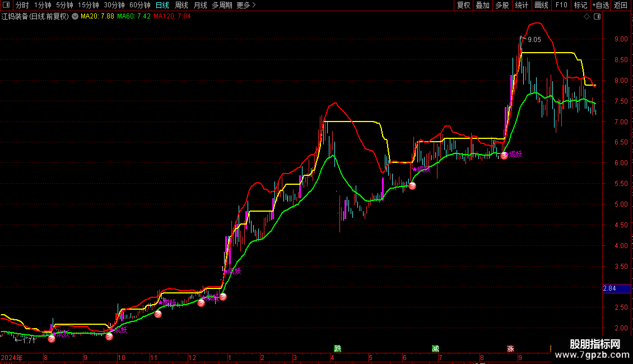Select the 月线 monthly tab
The image size is (633, 364).
click(x=200, y=5)
